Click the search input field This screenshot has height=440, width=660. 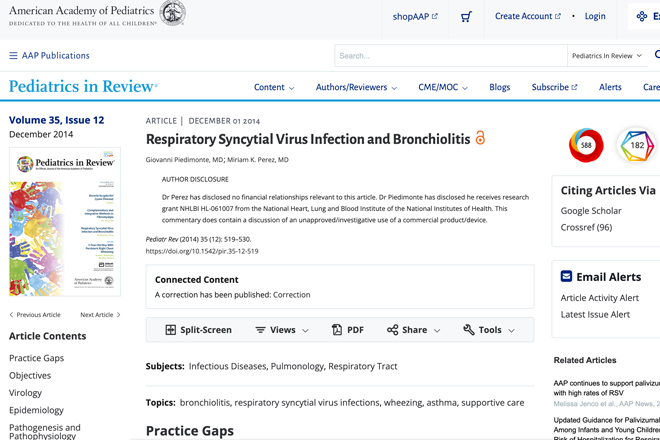click(451, 56)
